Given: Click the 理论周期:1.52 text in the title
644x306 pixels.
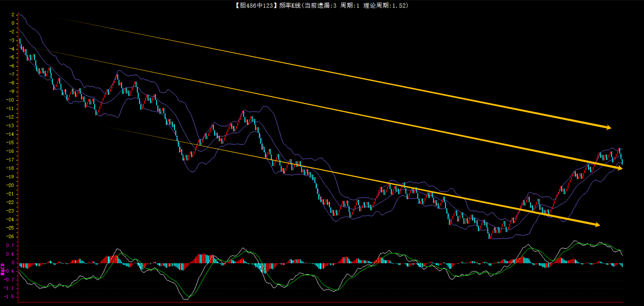Looking at the screenshot, I should tap(385, 5).
